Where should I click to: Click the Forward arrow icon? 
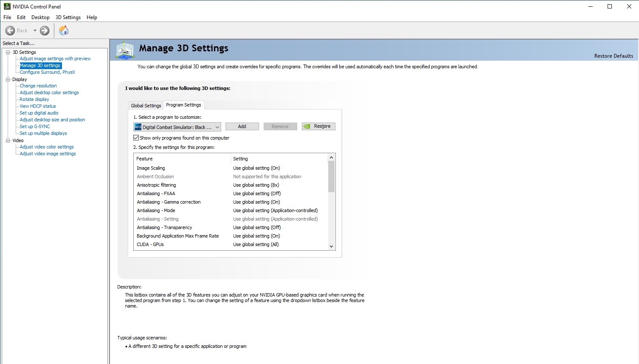click(x=45, y=31)
